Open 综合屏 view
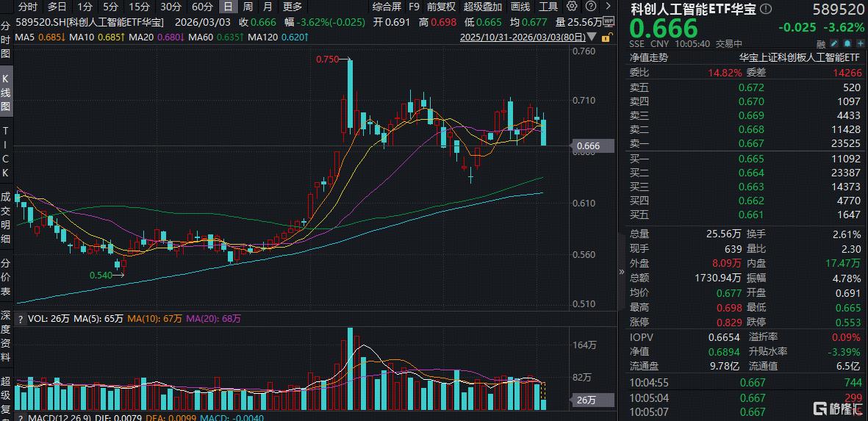 point(387,7)
